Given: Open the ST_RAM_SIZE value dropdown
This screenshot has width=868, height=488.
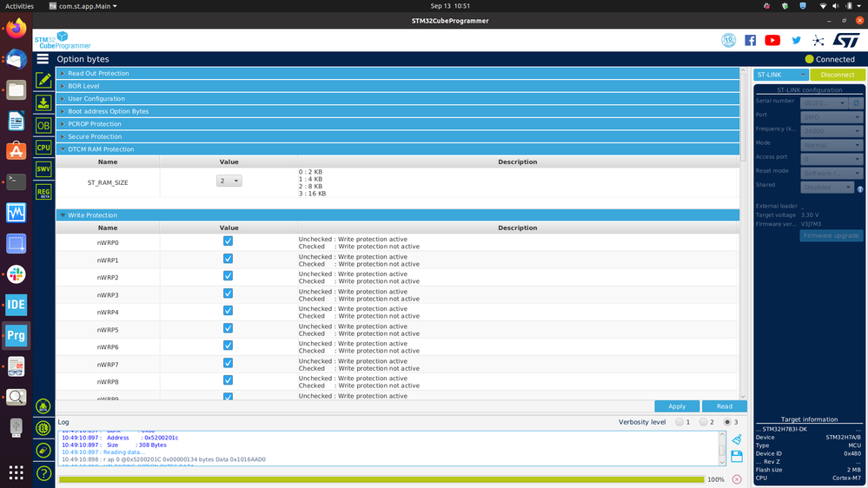Looking at the screenshot, I should [229, 181].
